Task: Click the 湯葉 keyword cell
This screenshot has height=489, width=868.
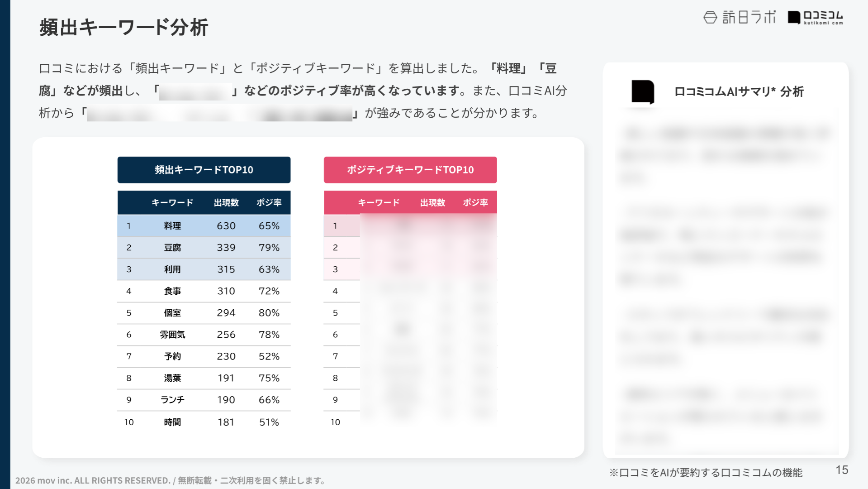Action: pyautogui.click(x=172, y=378)
